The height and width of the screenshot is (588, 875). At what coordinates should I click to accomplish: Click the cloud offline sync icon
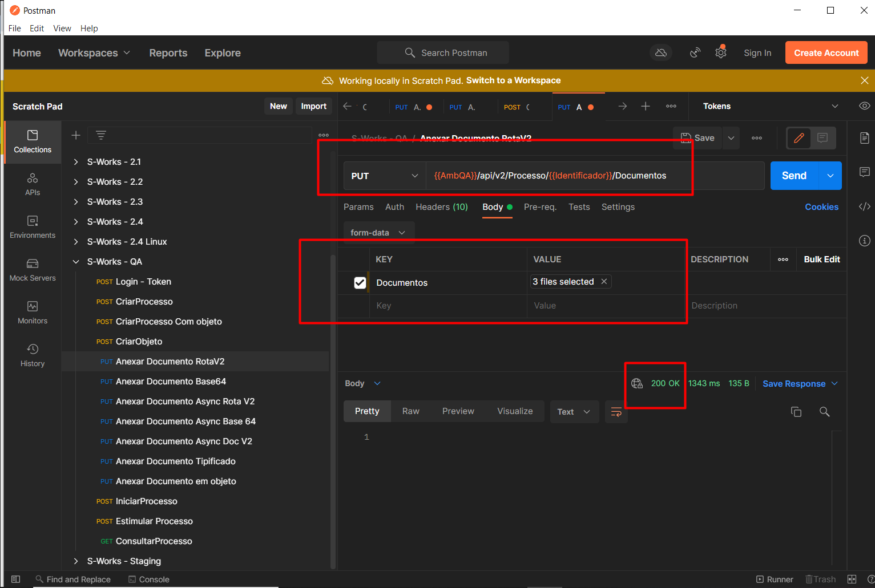pos(661,52)
